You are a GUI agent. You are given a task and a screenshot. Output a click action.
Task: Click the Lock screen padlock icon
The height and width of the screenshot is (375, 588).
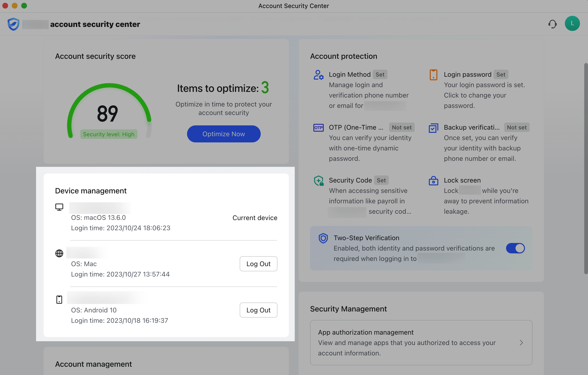[433, 181]
